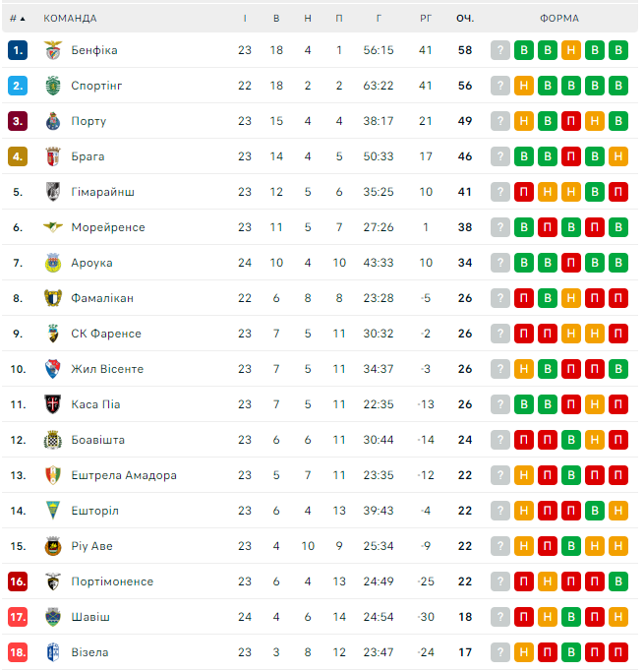Click the КОМАНДА column header
The width and height of the screenshot is (644, 672).
(71, 18)
